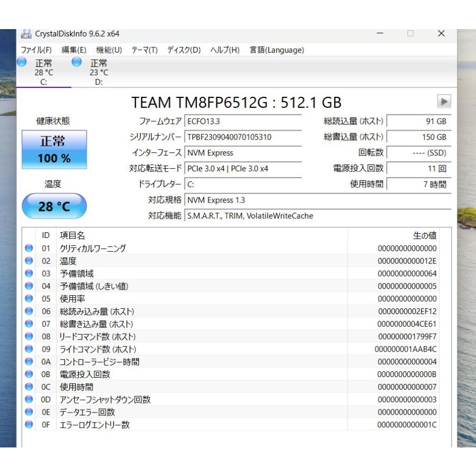Select the C: drive status icon
The image size is (476, 476).
click(x=22, y=62)
